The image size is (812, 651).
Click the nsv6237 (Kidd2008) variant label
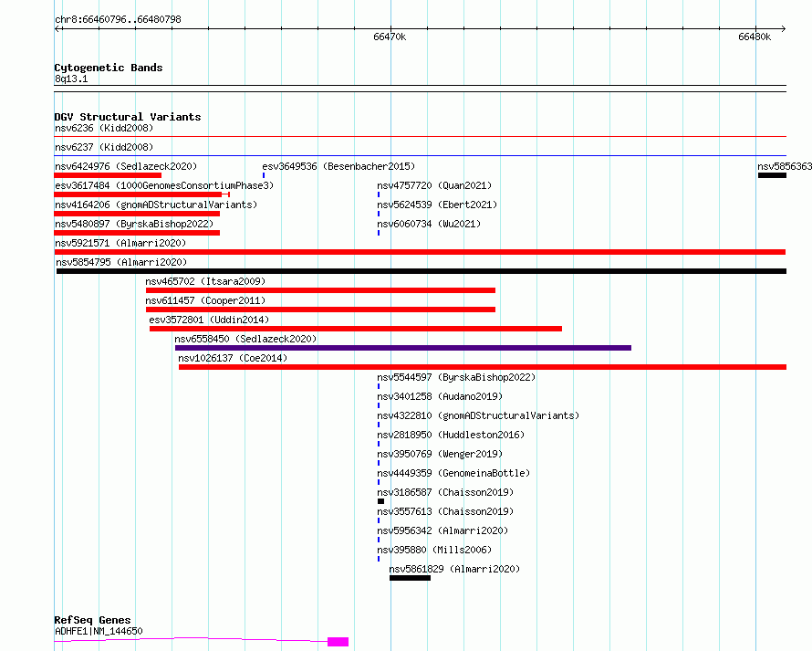[104, 147]
